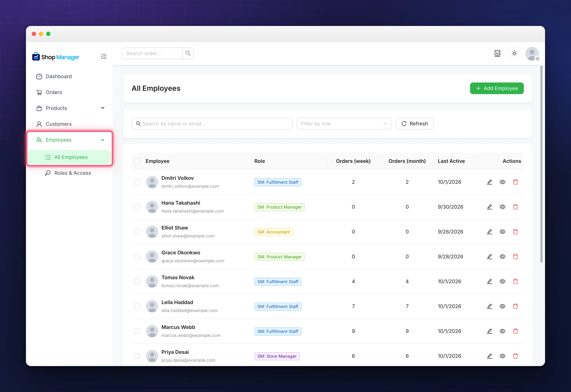The height and width of the screenshot is (392, 571).
Task: Edit Hana Takahashi with pencil icon
Action: click(489, 207)
